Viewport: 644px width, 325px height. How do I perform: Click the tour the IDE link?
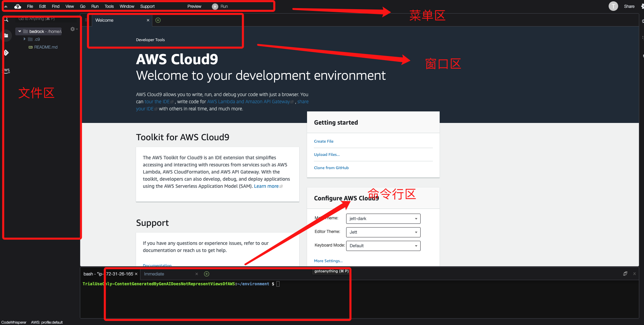pos(157,102)
